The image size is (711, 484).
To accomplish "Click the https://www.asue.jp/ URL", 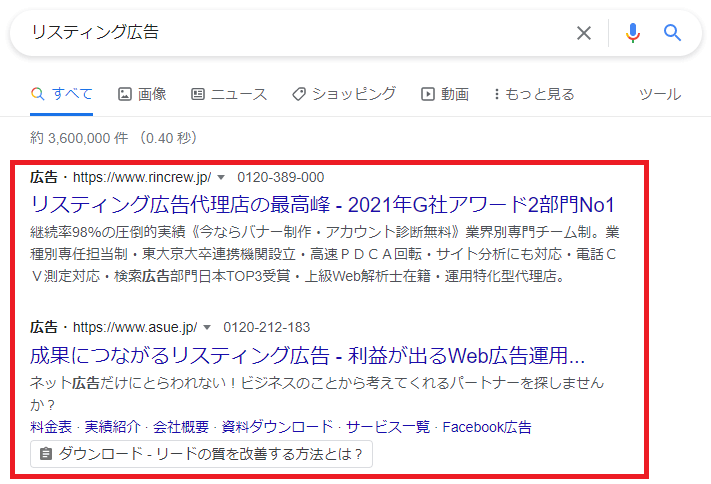I will tap(135, 328).
